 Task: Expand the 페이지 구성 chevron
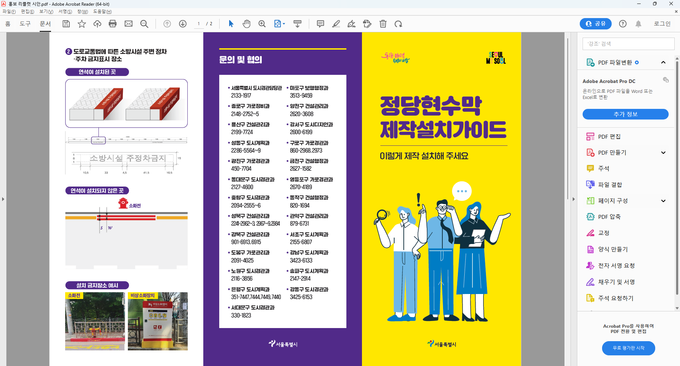[x=663, y=201]
